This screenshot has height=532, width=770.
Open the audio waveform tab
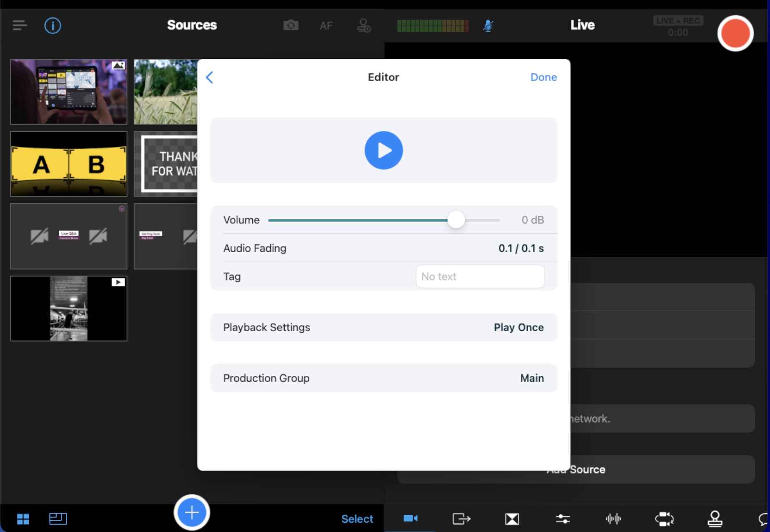click(x=613, y=519)
